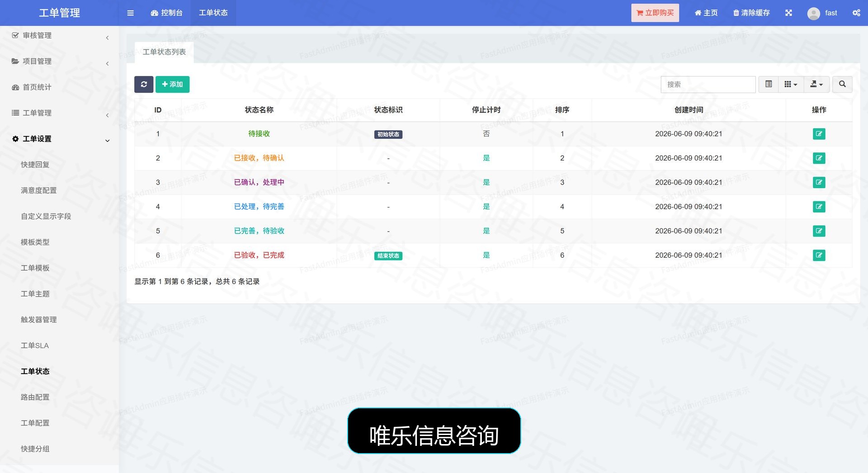
Task: Click the user avatar for fast
Action: tap(813, 13)
